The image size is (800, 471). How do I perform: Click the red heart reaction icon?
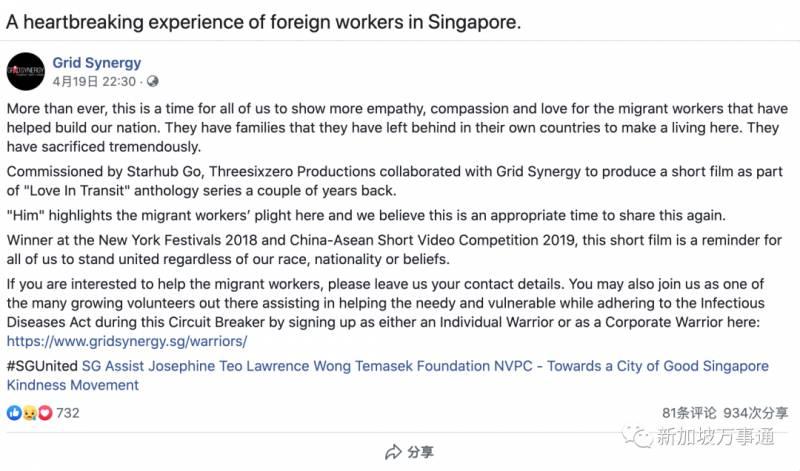click(42, 413)
